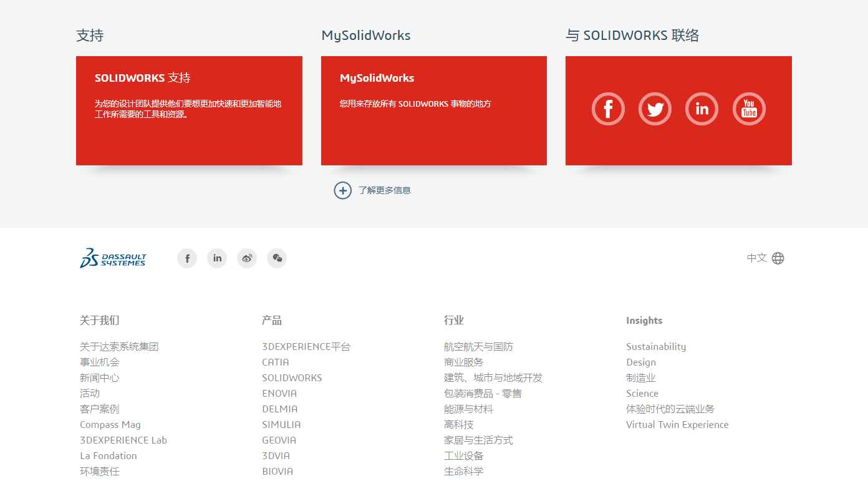
Task: Open WeChat via the footer WeChat icon
Action: (277, 258)
